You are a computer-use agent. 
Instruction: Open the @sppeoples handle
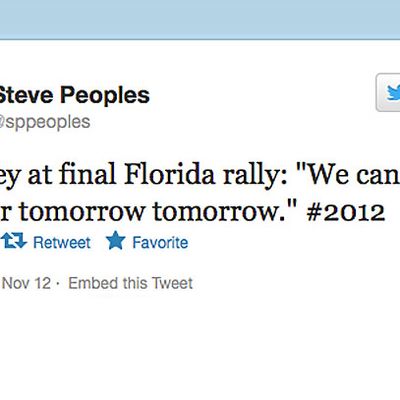[44, 122]
